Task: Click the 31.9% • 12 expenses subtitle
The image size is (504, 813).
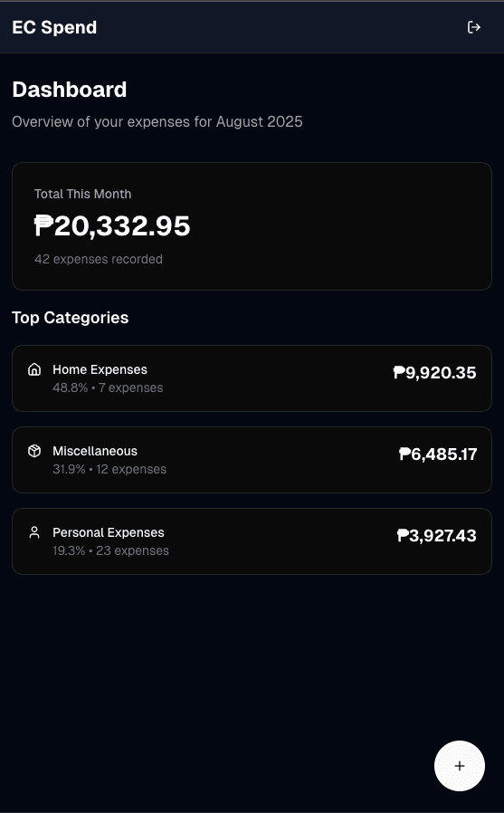Action: [109, 469]
